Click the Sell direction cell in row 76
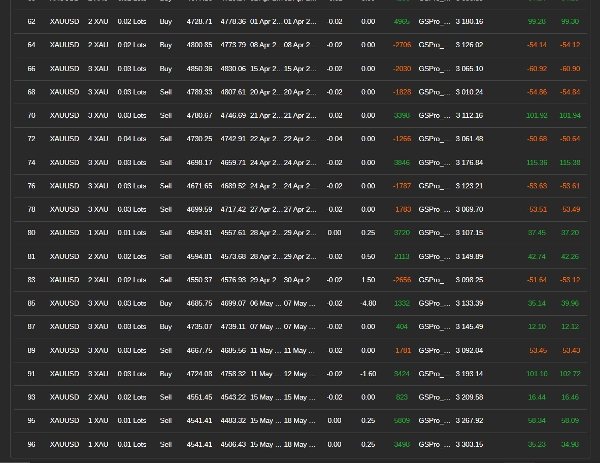The height and width of the screenshot is (463, 600). click(x=166, y=186)
